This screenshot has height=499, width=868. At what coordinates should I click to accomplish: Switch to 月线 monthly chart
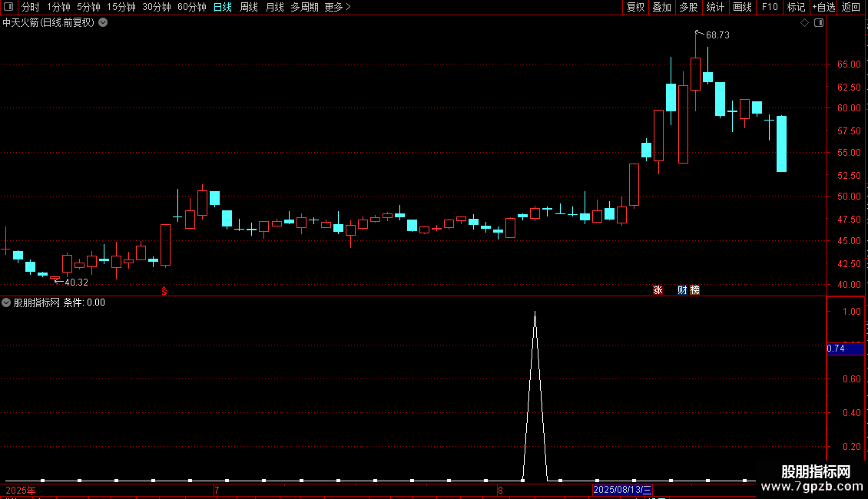pyautogui.click(x=274, y=7)
